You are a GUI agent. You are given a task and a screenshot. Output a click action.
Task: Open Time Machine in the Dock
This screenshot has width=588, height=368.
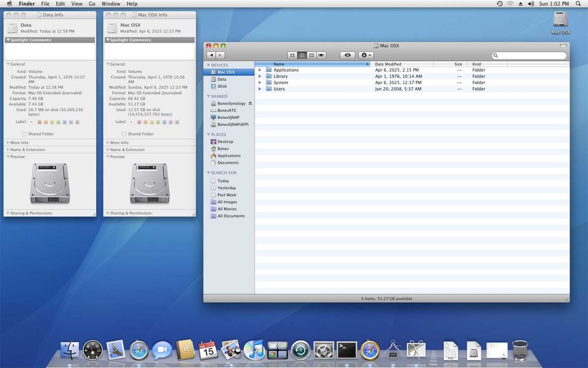tap(300, 350)
